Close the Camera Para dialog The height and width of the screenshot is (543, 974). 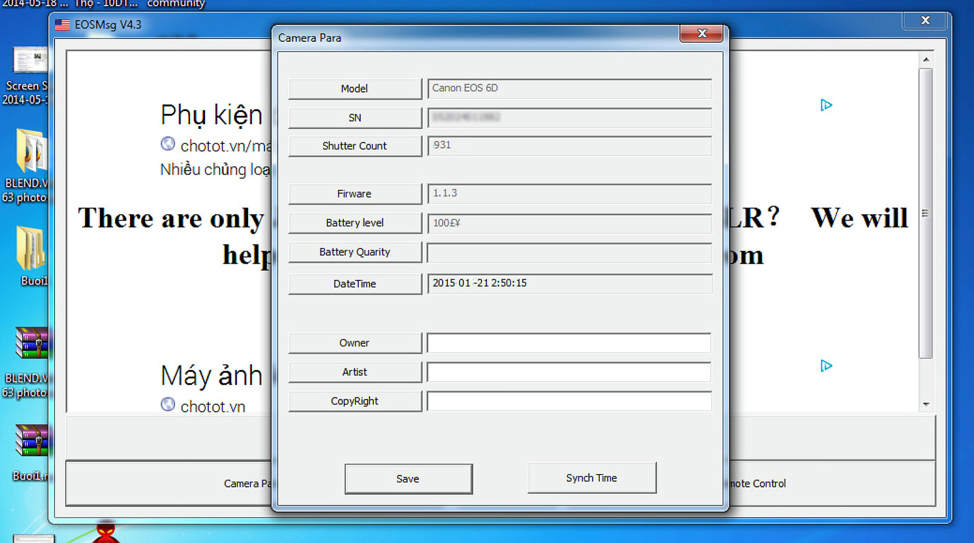coord(701,35)
